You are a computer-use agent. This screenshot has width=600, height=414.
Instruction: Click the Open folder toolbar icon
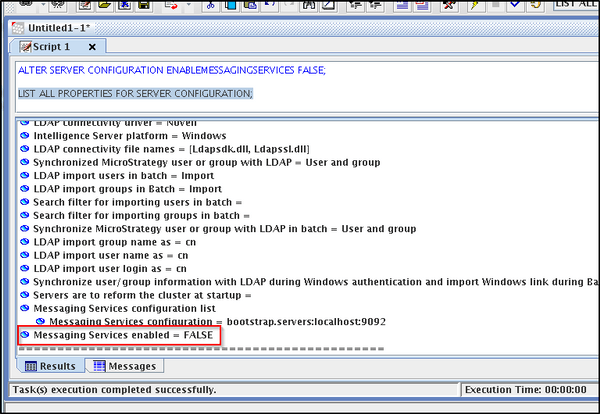click(103, 5)
